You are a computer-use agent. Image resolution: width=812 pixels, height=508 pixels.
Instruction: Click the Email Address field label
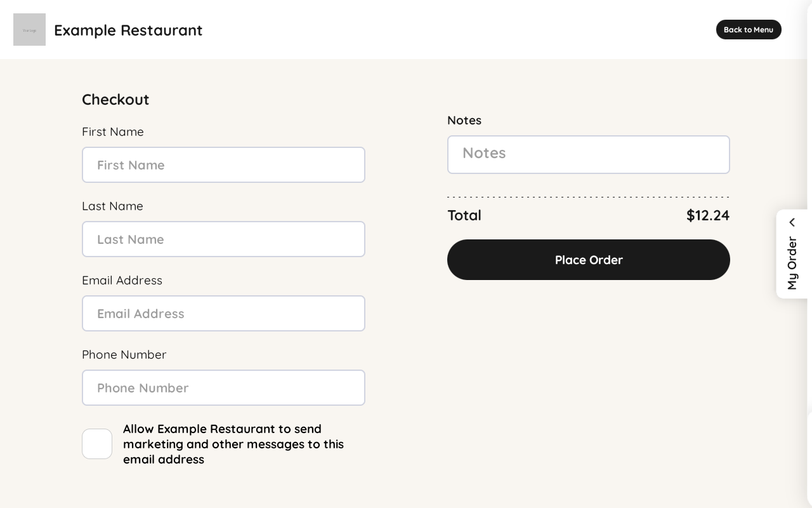pyautogui.click(x=122, y=281)
